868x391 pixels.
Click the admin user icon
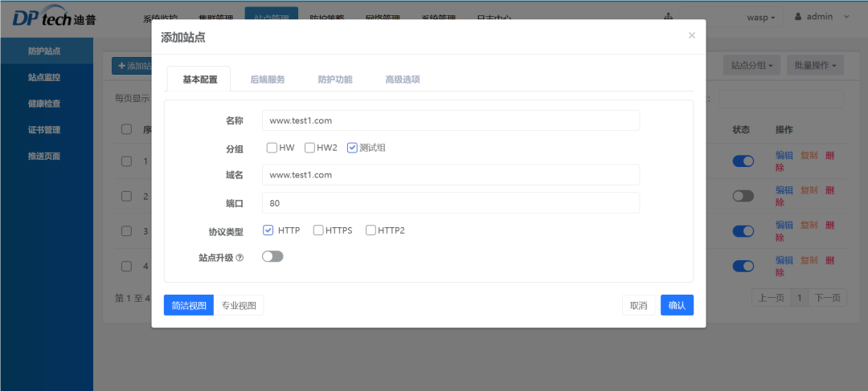point(798,17)
